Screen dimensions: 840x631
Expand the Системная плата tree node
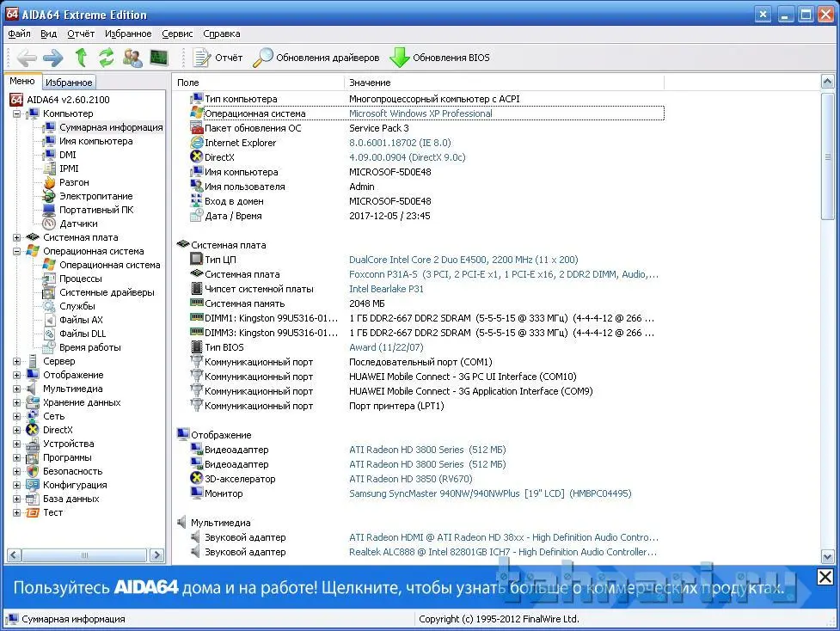16,237
